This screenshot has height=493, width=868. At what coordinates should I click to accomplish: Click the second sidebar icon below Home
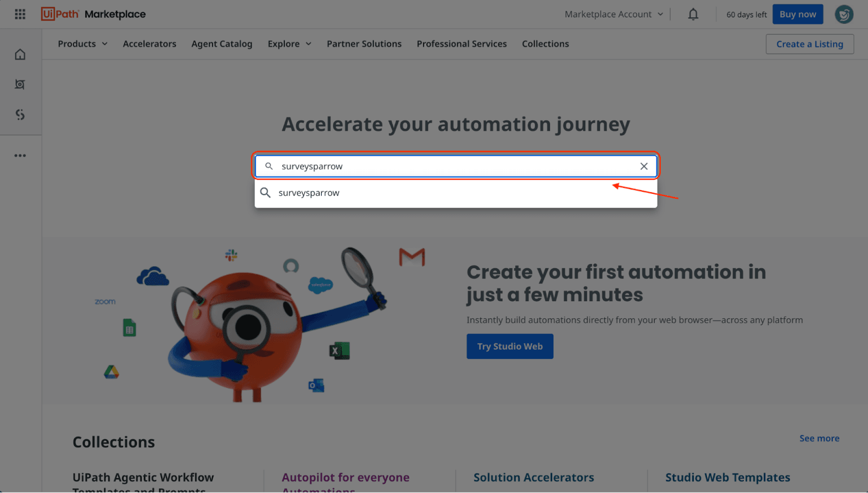click(20, 84)
